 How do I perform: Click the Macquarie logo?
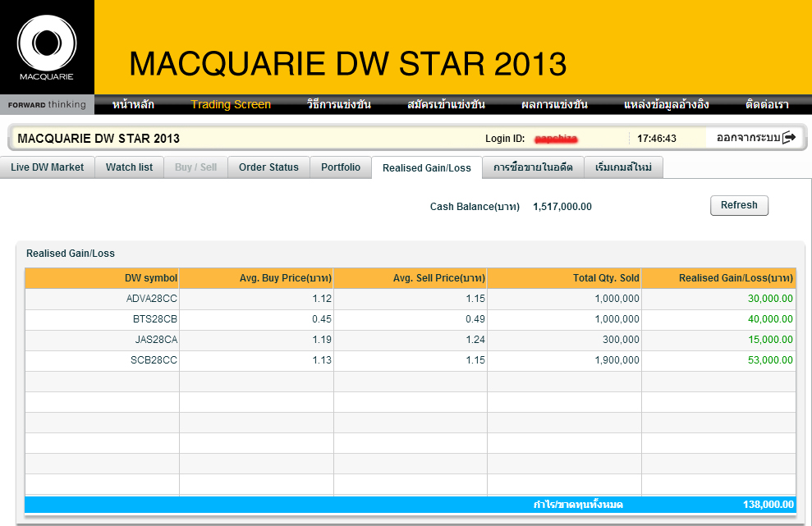click(x=47, y=48)
